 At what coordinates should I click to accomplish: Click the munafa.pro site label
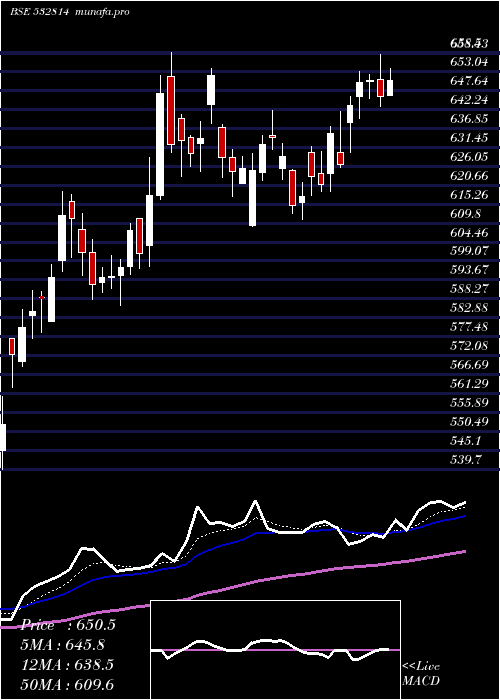point(102,12)
